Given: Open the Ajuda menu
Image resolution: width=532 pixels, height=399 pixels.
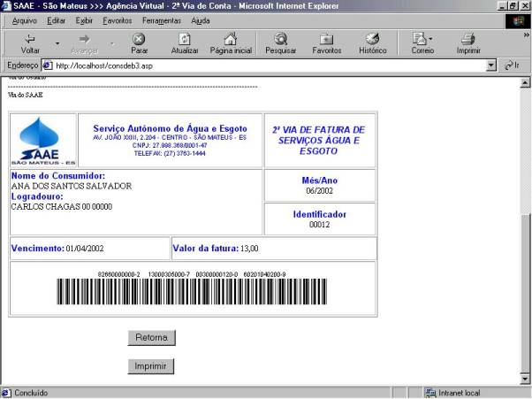Looking at the screenshot, I should [201, 20].
